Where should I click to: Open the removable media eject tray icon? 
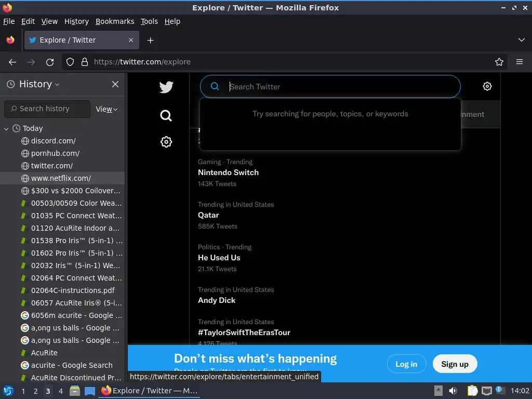(438, 391)
